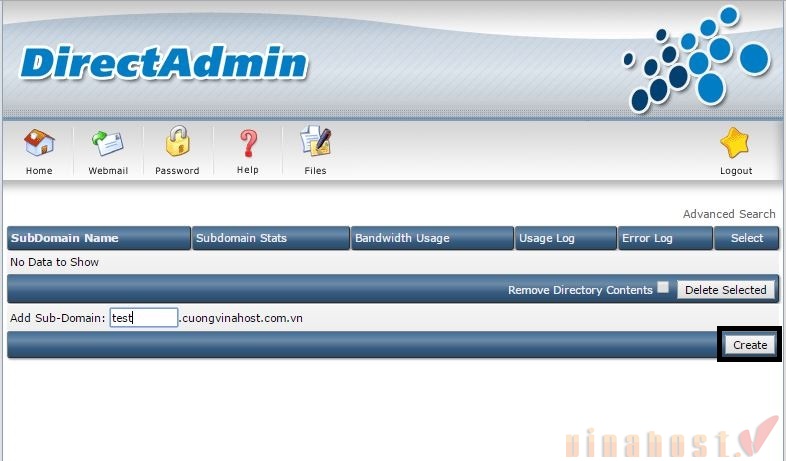Click the ".cuongvinahost.com.vn" domain suffix text
The image size is (786, 461).
(241, 318)
